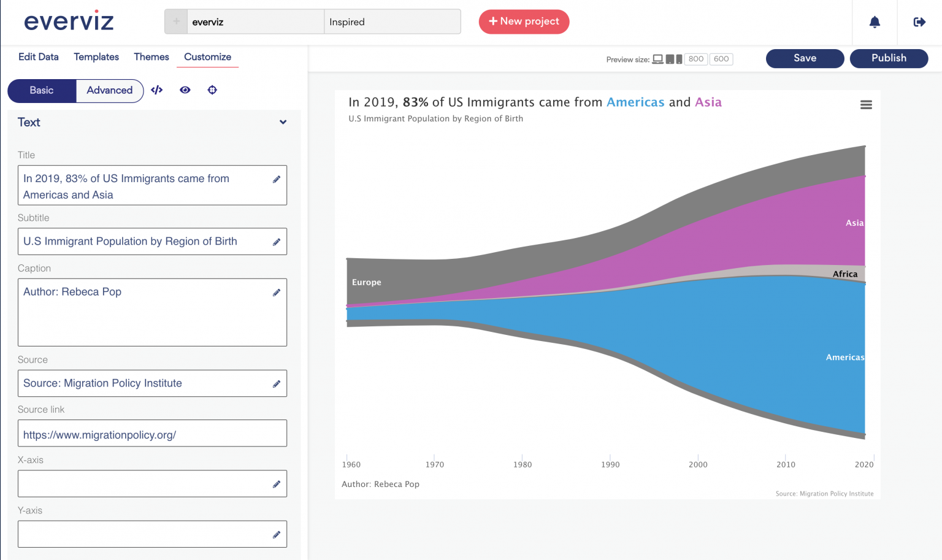Switch to the Advanced settings mode
Image resolution: width=942 pixels, height=560 pixels.
109,90
